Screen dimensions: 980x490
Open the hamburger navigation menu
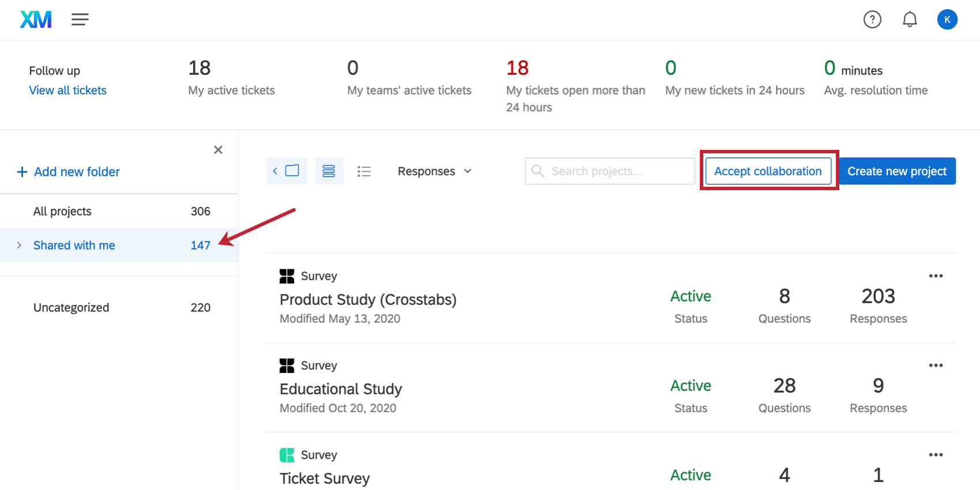[80, 20]
